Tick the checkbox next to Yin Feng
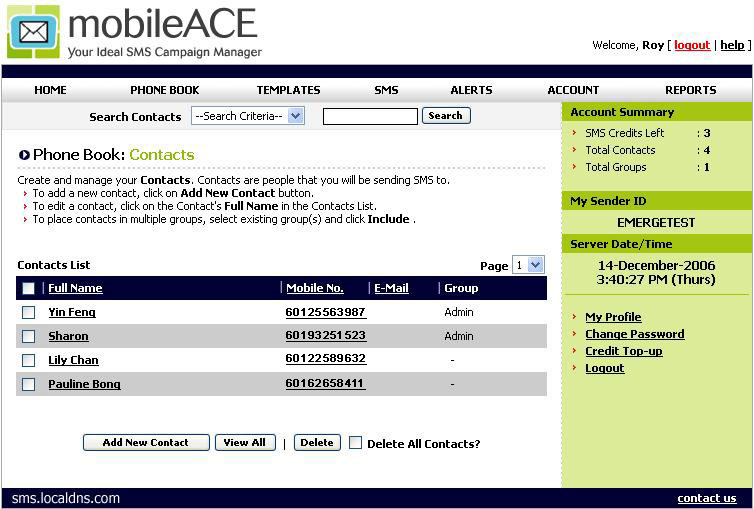This screenshot has width=754, height=509. pyautogui.click(x=29, y=312)
